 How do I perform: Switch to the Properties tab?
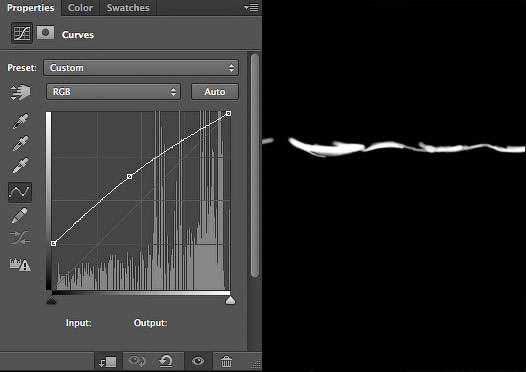pyautogui.click(x=31, y=8)
